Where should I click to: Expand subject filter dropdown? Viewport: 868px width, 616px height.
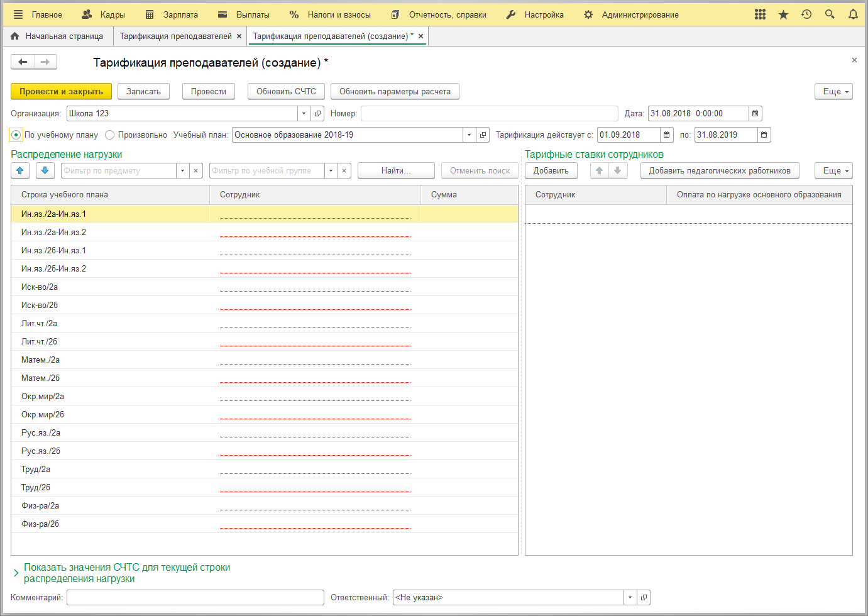pos(182,170)
